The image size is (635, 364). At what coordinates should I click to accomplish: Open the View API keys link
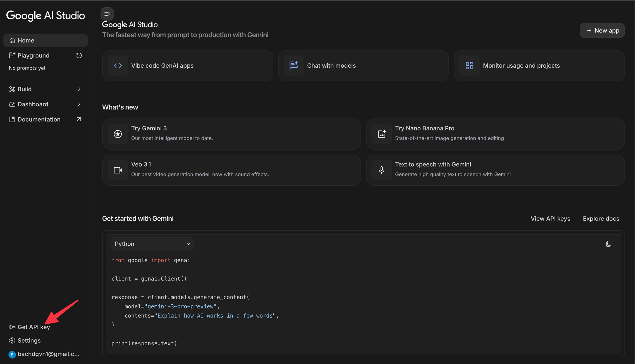coord(550,219)
